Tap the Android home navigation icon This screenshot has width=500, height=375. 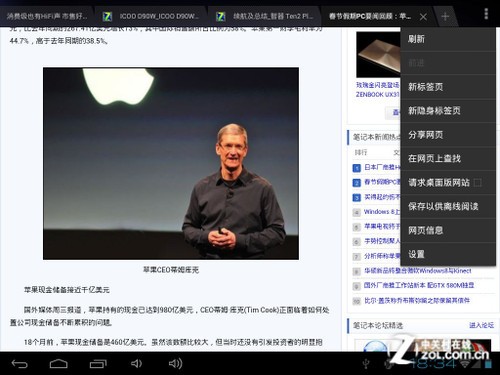[59, 364]
